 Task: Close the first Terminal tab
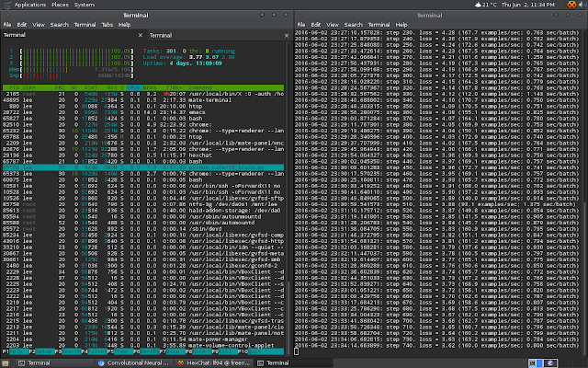pos(140,36)
